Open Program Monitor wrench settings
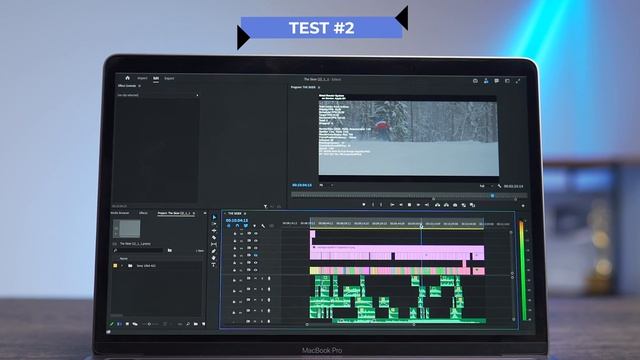640x360 pixels. (499, 186)
